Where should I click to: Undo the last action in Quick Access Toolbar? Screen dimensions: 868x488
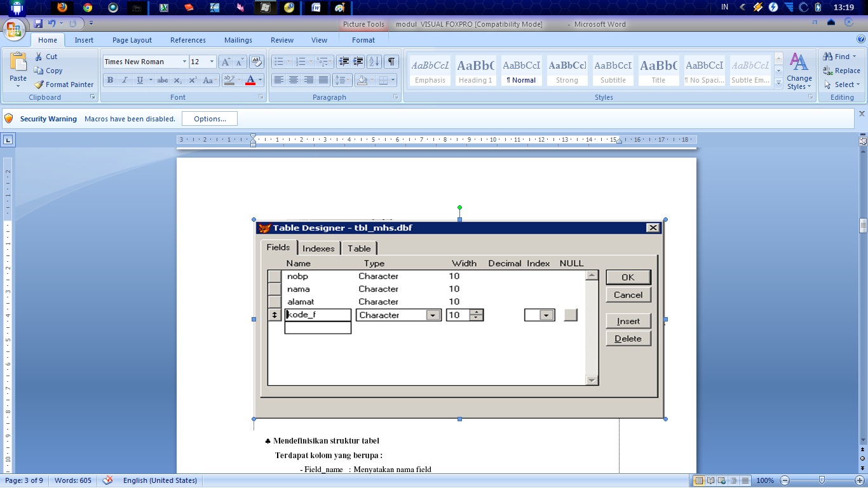pos(52,24)
